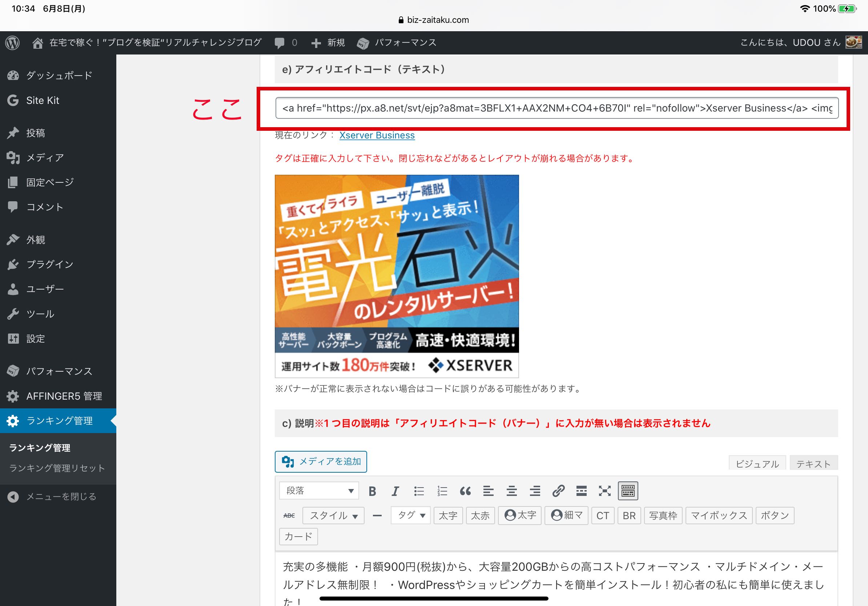This screenshot has height=606, width=868.
Task: Click 細マ marker button
Action: (566, 515)
